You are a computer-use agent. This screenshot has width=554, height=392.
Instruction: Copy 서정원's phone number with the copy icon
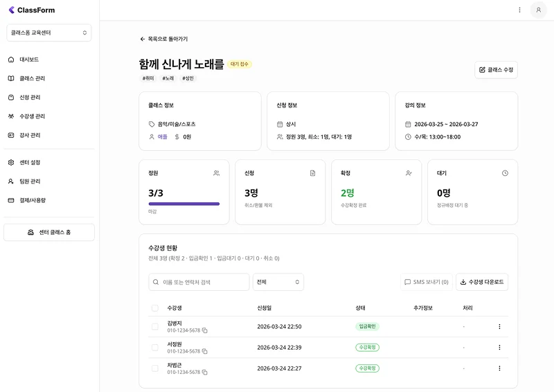pos(204,351)
